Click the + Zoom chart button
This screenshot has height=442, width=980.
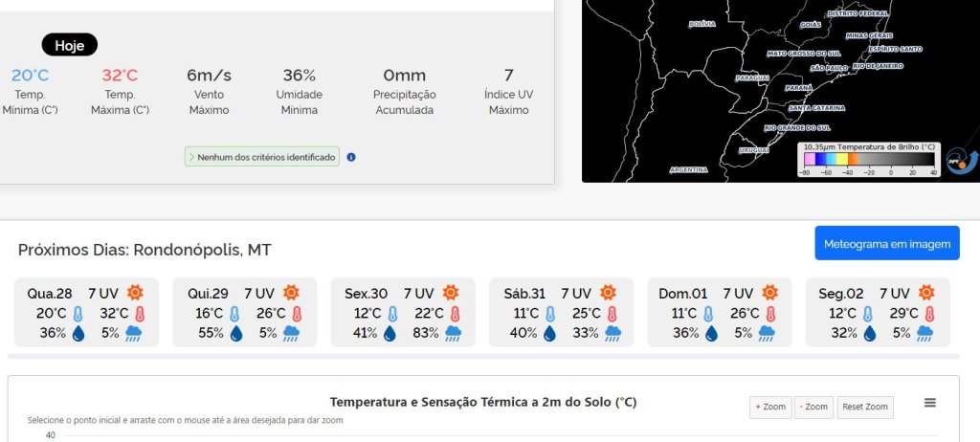[x=770, y=407]
